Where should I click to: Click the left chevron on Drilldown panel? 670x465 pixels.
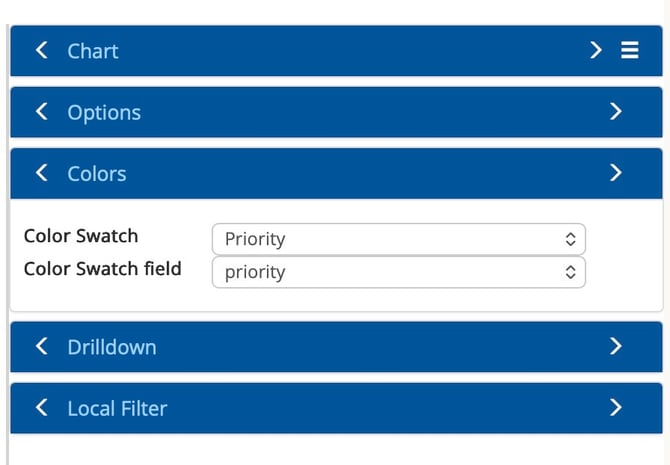41,347
